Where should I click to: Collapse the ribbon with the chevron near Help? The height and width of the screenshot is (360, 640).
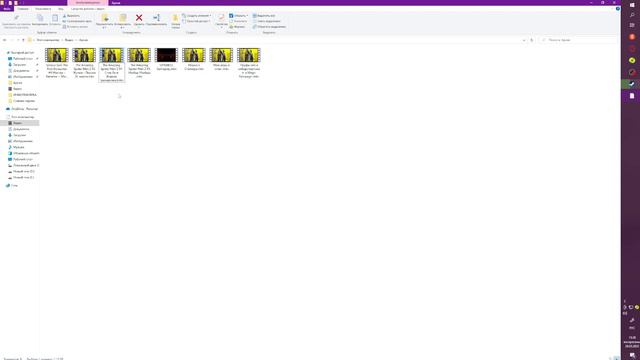[612, 9]
